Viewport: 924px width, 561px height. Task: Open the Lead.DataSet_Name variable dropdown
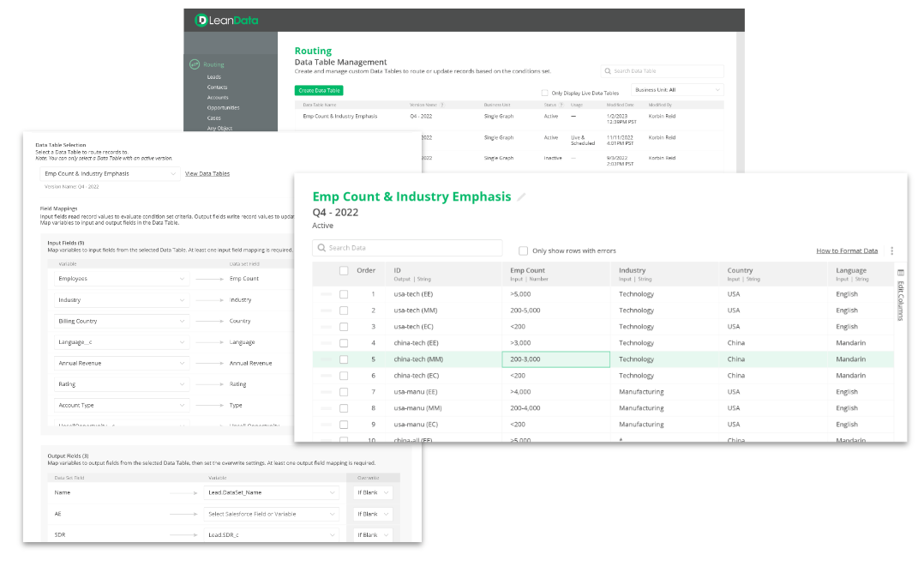click(x=271, y=492)
